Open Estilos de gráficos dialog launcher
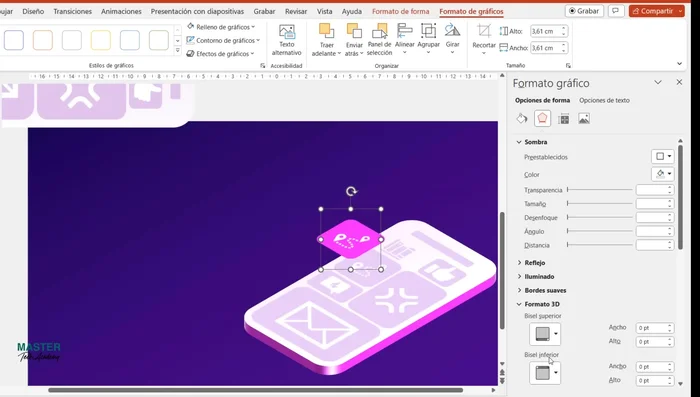700x397 pixels. [x=262, y=66]
